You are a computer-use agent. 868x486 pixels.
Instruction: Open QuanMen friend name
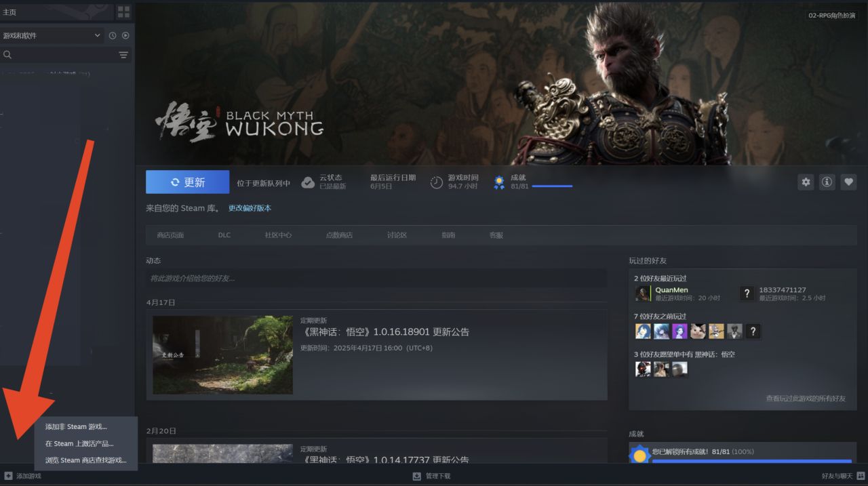click(671, 290)
